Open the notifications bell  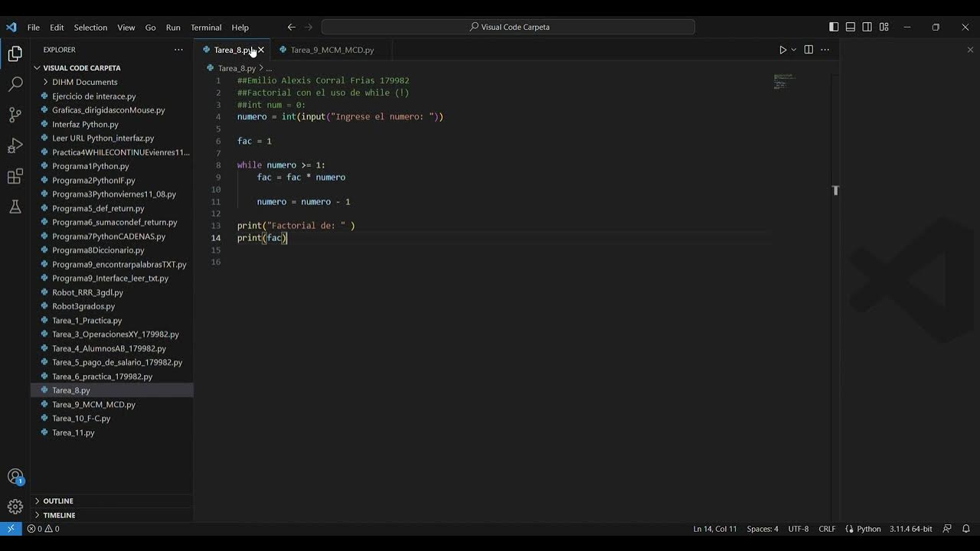tap(966, 529)
